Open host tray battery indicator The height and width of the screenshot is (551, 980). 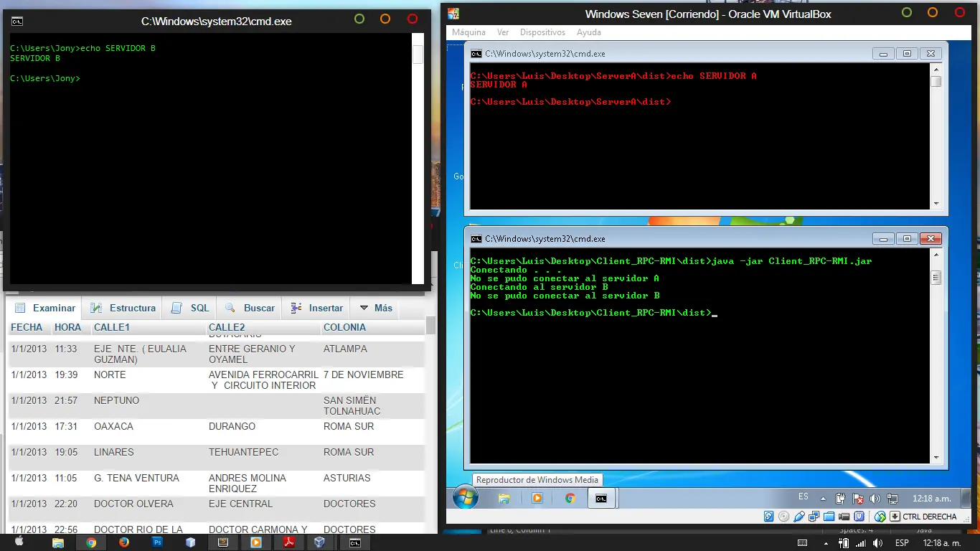click(x=844, y=543)
